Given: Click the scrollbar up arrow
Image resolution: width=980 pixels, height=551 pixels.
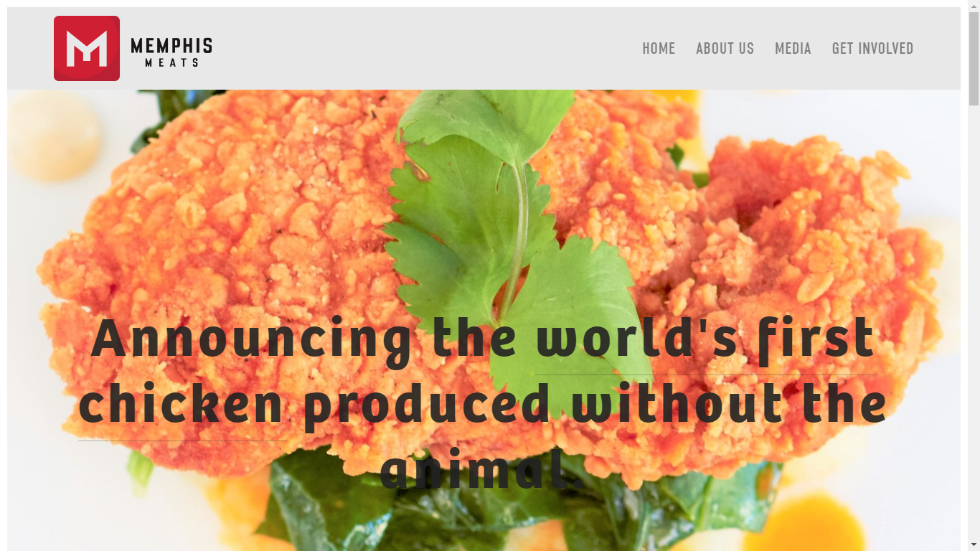Looking at the screenshot, I should tap(974, 6).
